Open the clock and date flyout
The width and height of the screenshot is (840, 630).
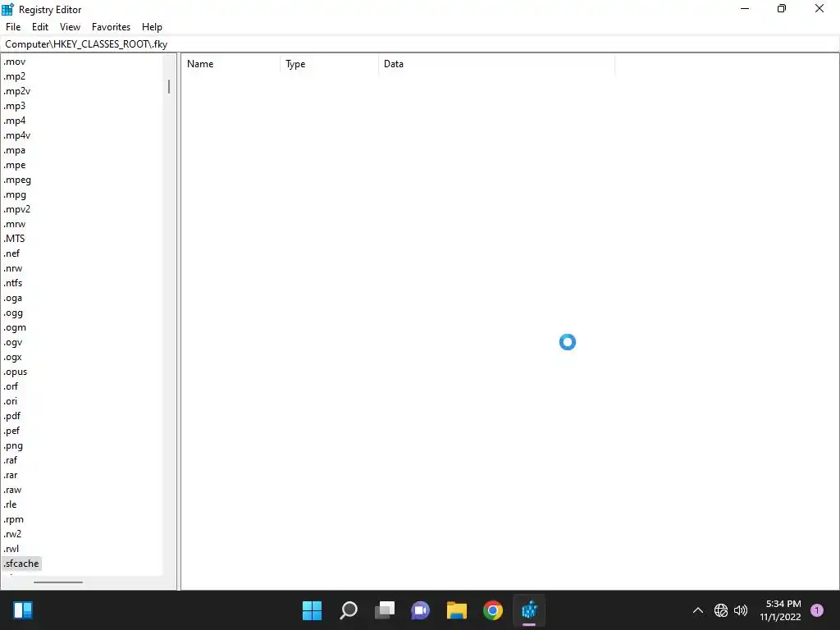[x=780, y=610]
